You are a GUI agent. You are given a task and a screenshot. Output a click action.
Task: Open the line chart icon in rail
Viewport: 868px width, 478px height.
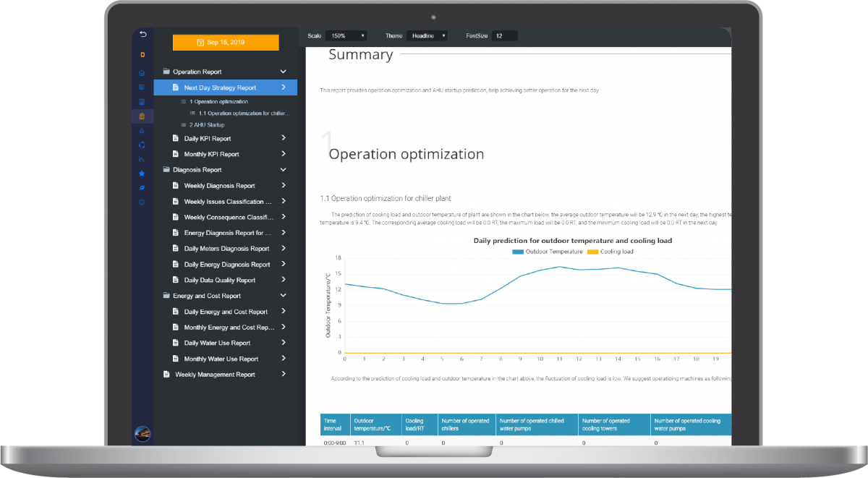coord(142,159)
